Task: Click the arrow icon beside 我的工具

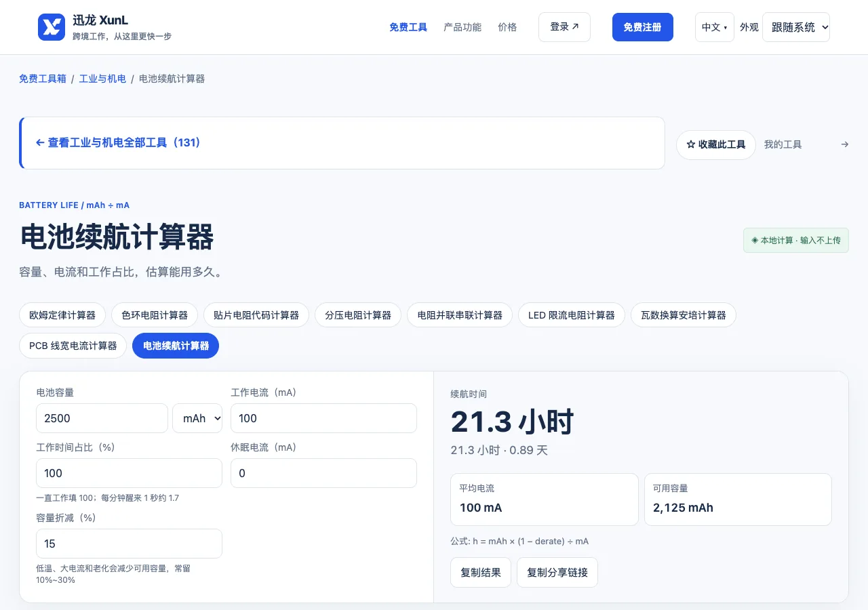Action: 844,144
